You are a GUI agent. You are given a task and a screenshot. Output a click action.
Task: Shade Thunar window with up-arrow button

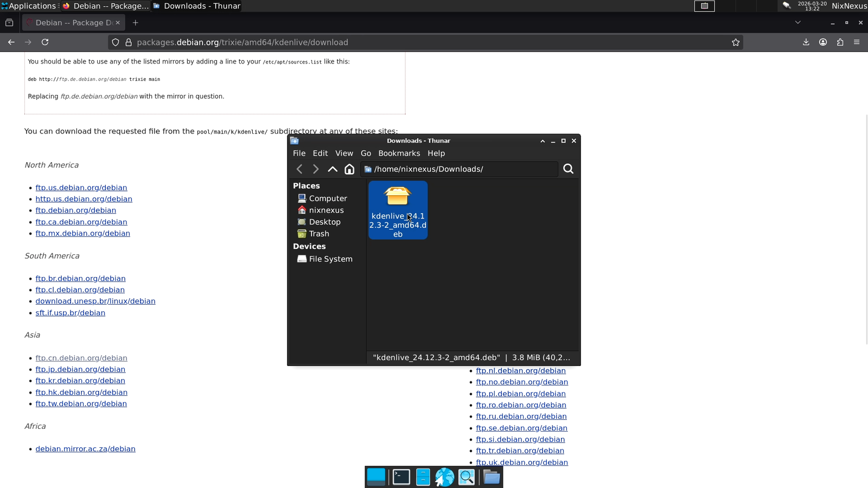point(542,141)
